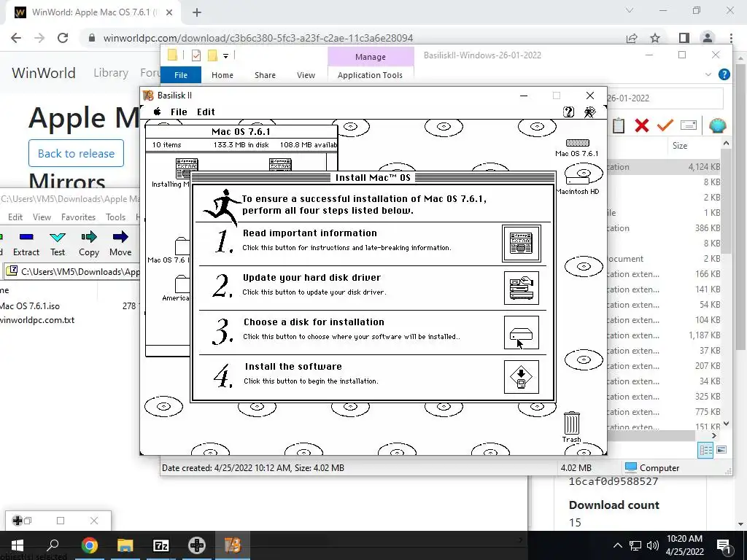Open the Home tab in Explorer ribbon

click(222, 75)
